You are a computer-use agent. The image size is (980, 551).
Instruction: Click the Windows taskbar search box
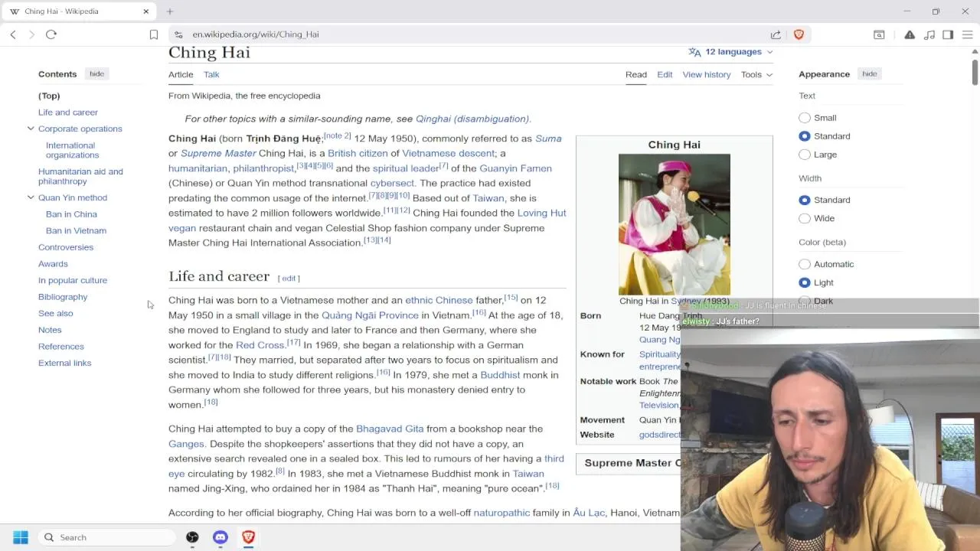(x=106, y=537)
